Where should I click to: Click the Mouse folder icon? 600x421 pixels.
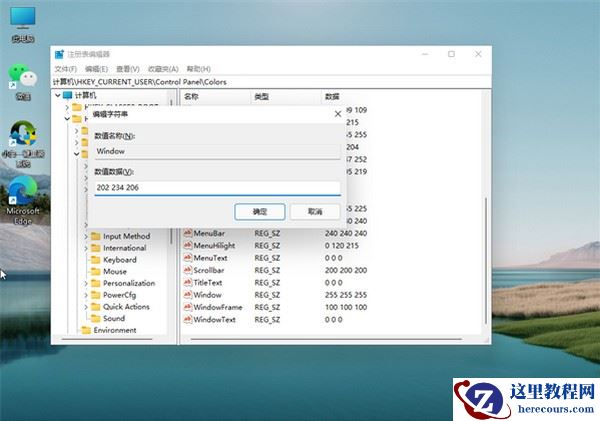click(96, 271)
